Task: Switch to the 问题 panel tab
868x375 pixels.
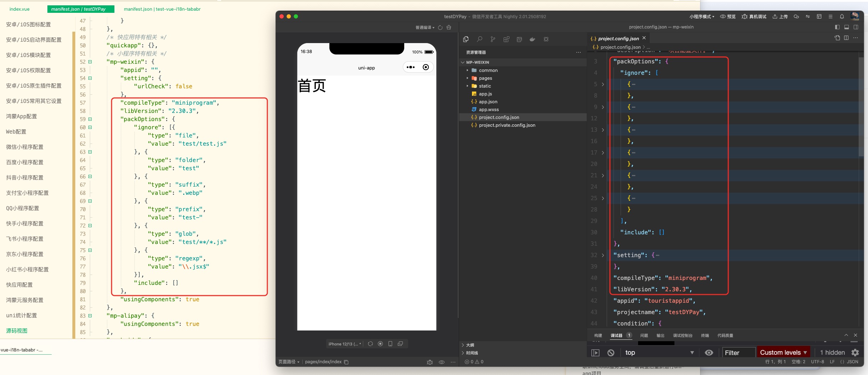Action: pos(644,335)
